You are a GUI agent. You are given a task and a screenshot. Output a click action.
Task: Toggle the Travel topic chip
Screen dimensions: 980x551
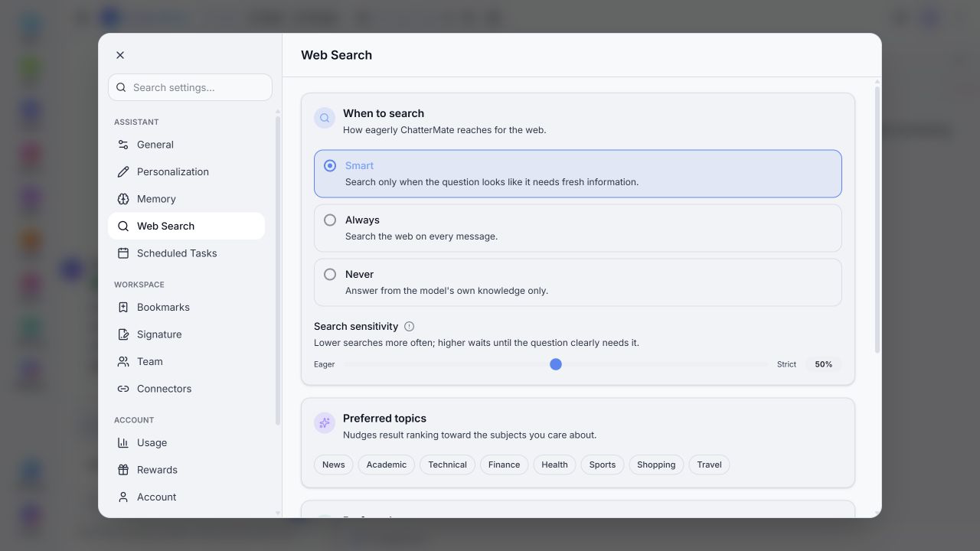click(710, 465)
